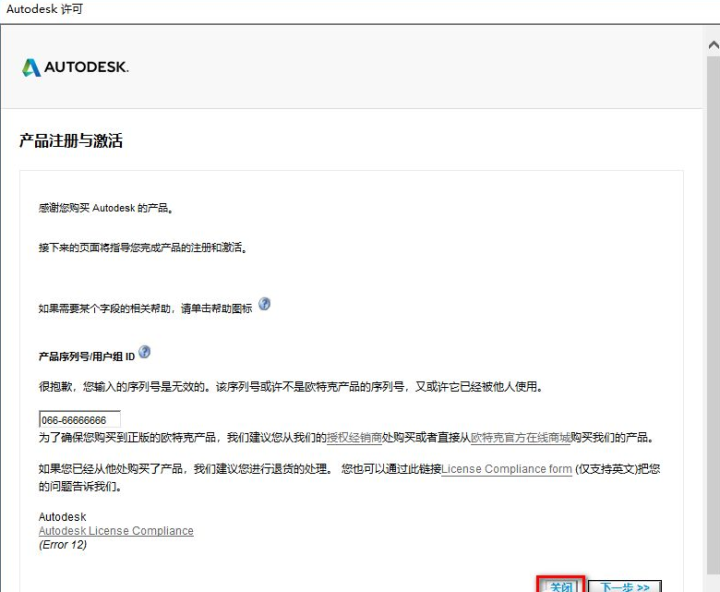Click the AUTODESK logo in the header
The height and width of the screenshot is (592, 720).
75,67
